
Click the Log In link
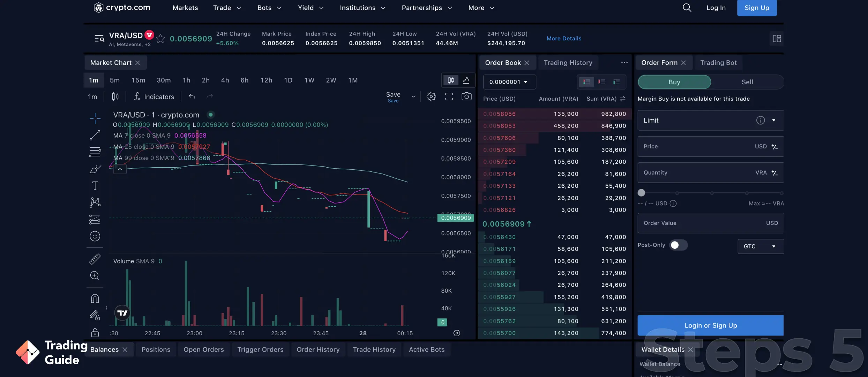pyautogui.click(x=716, y=8)
